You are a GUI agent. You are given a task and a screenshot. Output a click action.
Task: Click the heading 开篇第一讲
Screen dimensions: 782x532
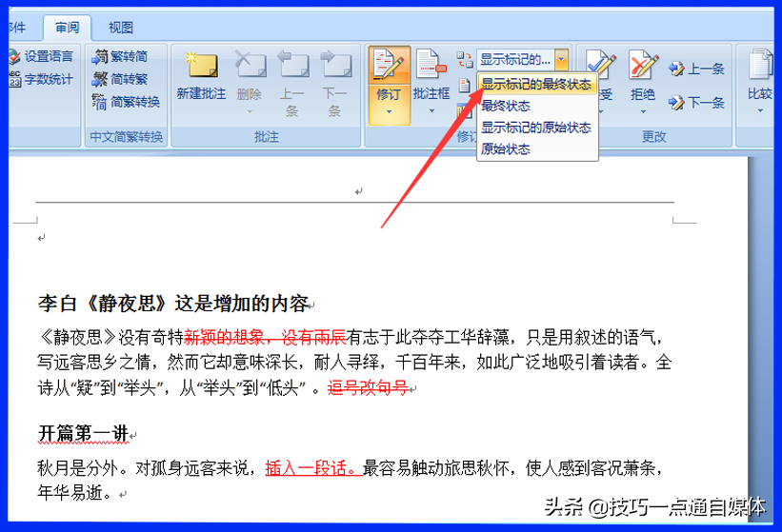83,433
